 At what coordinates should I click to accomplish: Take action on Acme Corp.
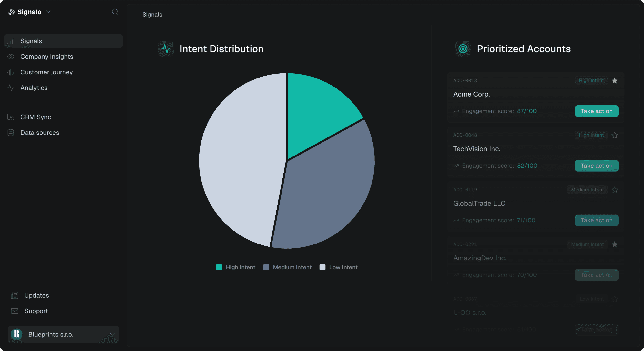pos(597,111)
